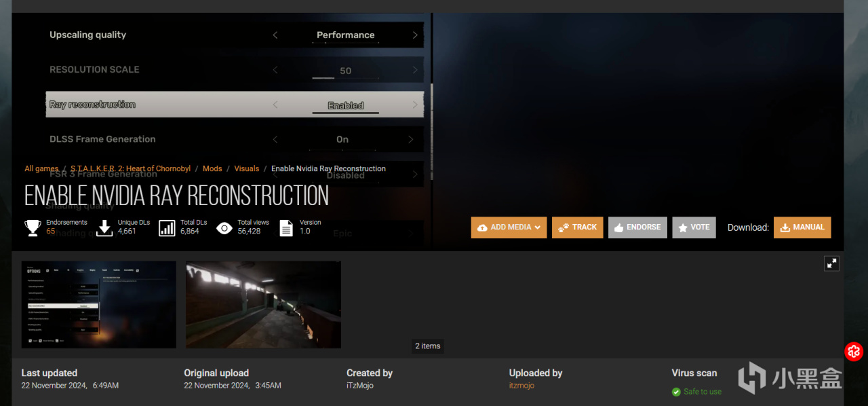Open the S.T.A.L.K.E.R. 2 breadcrumb link
Screen dimensions: 868x406
point(132,168)
